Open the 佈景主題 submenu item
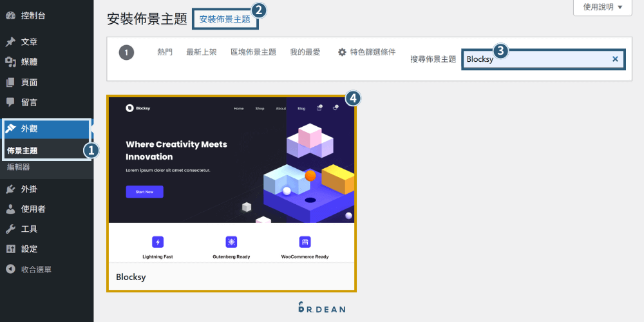644x322 pixels. coord(22,151)
